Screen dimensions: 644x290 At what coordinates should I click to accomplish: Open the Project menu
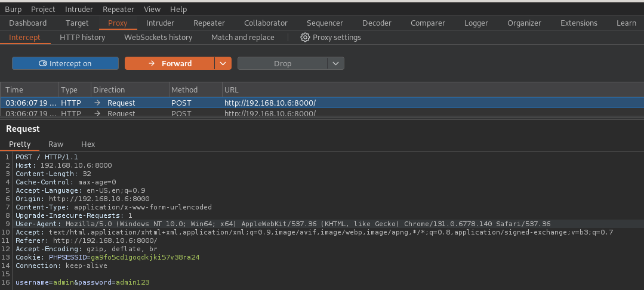coord(43,9)
